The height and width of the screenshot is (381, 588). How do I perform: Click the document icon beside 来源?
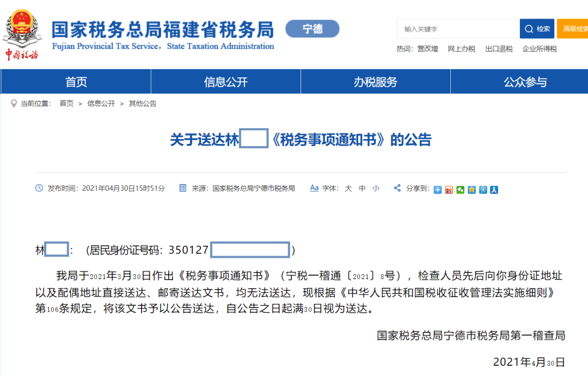(182, 188)
